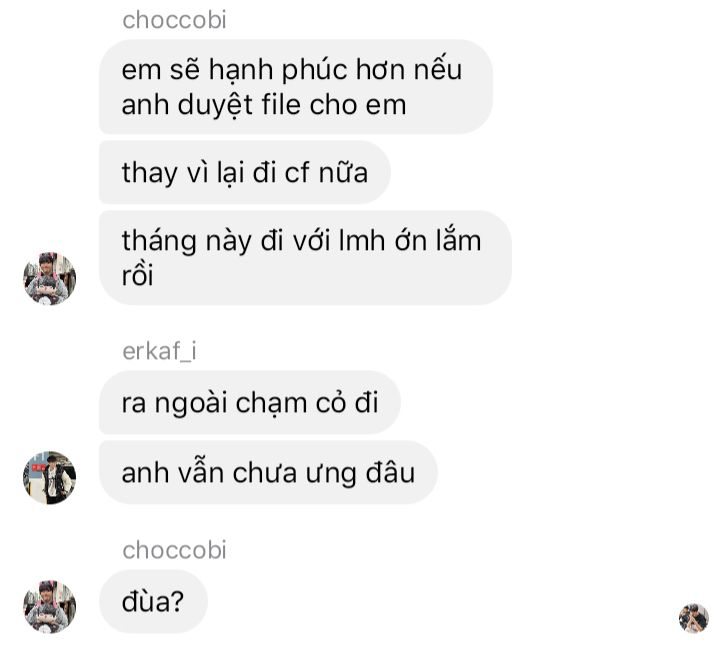Tap the small seen-by avatar at bottom right
The height and width of the screenshot is (646, 720).
(693, 618)
